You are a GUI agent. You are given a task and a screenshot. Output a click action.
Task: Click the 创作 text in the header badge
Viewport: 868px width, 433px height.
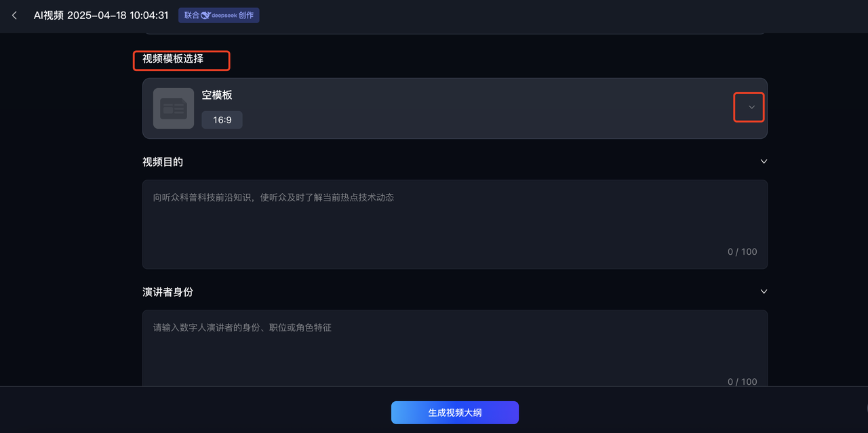(246, 15)
